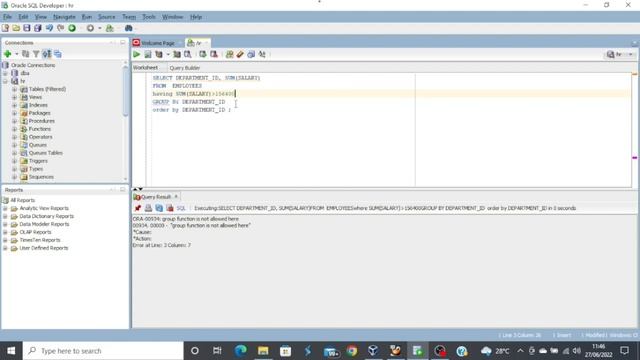
Task: Select the Triggers tree item
Action: tap(38, 161)
